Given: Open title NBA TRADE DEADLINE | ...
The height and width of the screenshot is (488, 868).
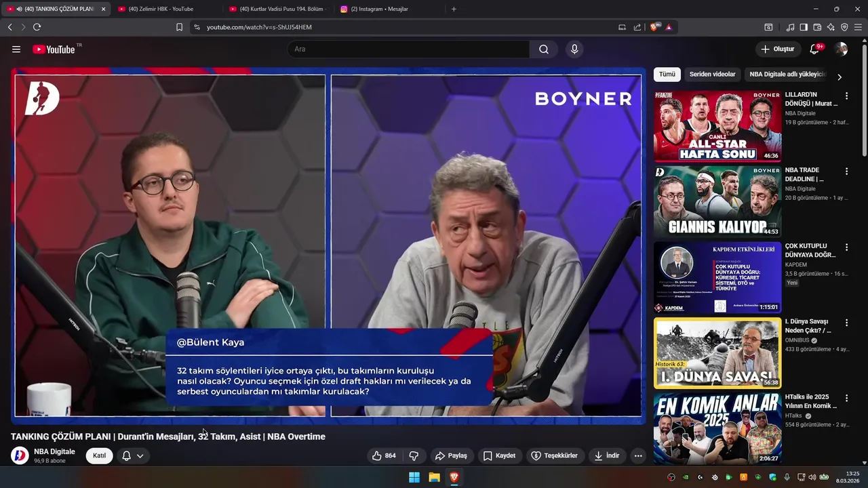Looking at the screenshot, I should coord(804,175).
